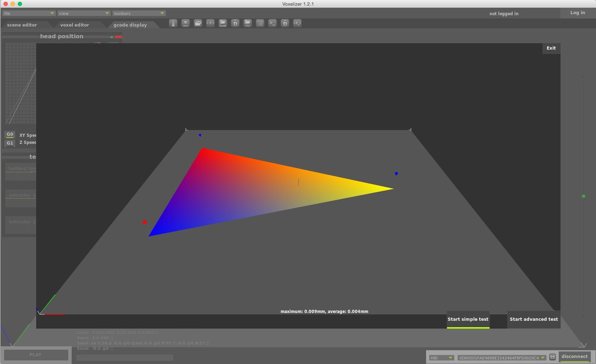Click Exit to close the calibration view

click(x=551, y=48)
